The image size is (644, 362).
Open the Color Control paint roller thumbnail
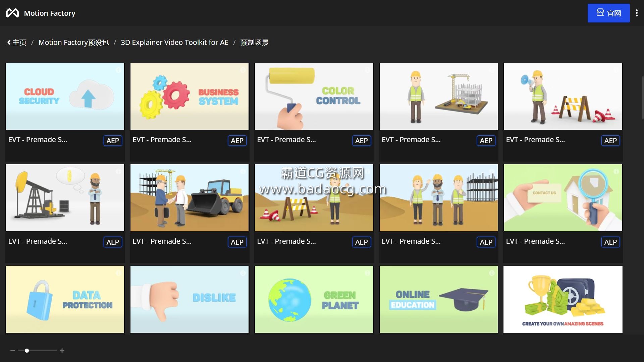pyautogui.click(x=314, y=97)
